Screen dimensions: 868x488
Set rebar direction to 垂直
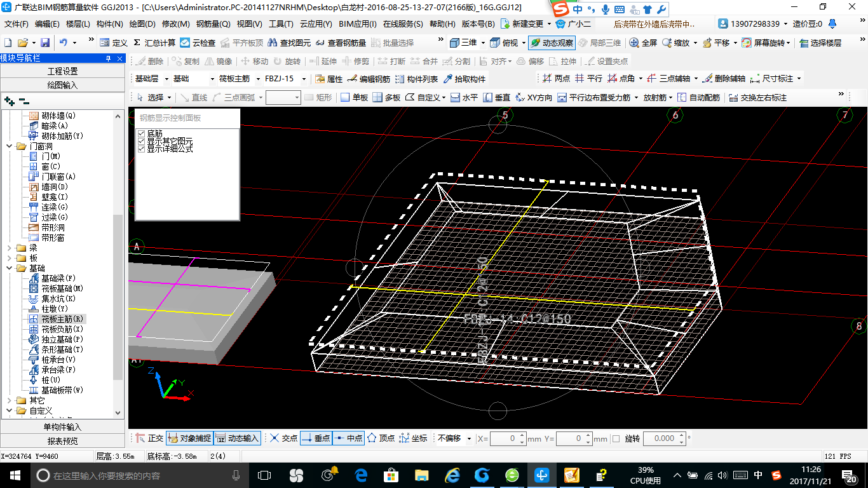496,97
